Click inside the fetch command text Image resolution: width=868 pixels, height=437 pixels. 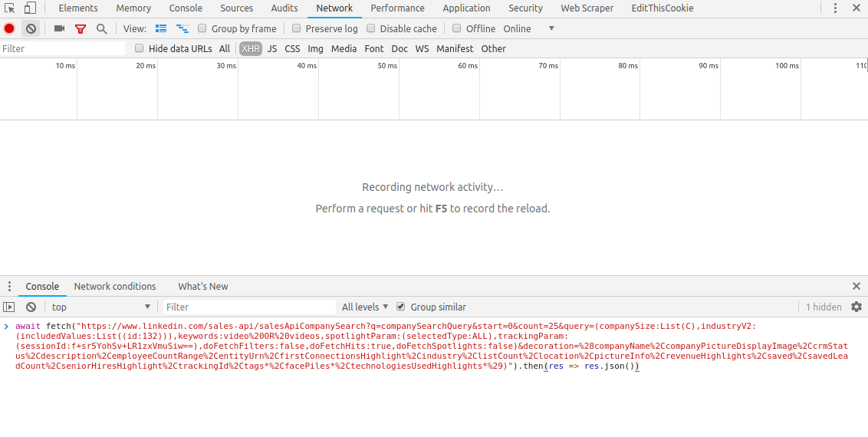click(x=432, y=347)
